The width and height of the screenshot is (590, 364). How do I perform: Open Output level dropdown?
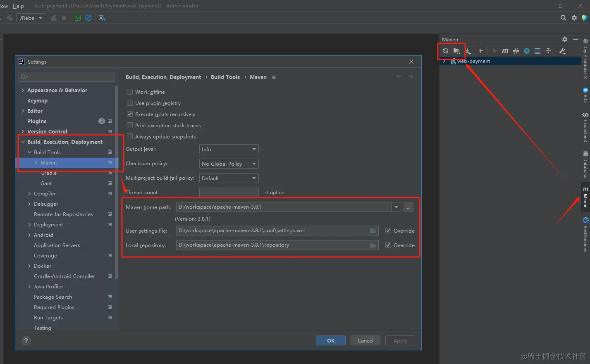[229, 149]
